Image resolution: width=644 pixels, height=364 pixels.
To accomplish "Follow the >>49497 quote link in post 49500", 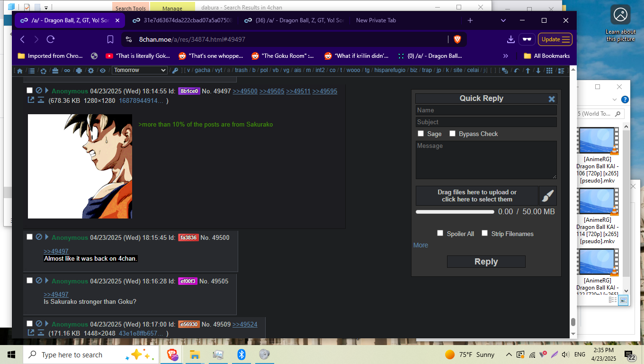I will tap(56, 251).
